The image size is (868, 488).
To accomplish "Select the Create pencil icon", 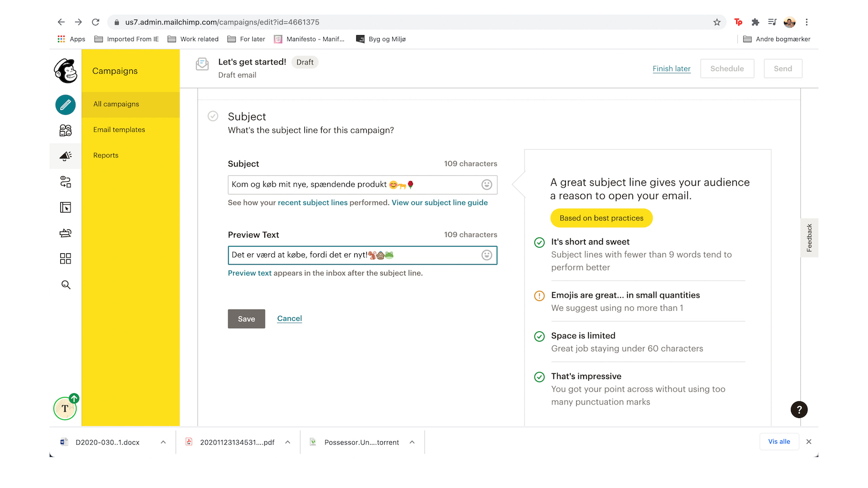I will click(65, 105).
